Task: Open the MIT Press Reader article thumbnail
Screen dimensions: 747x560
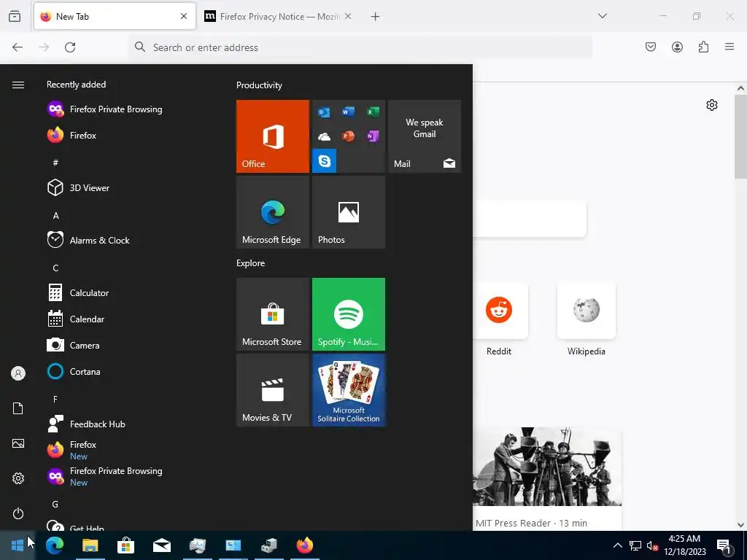Action: pos(547,467)
